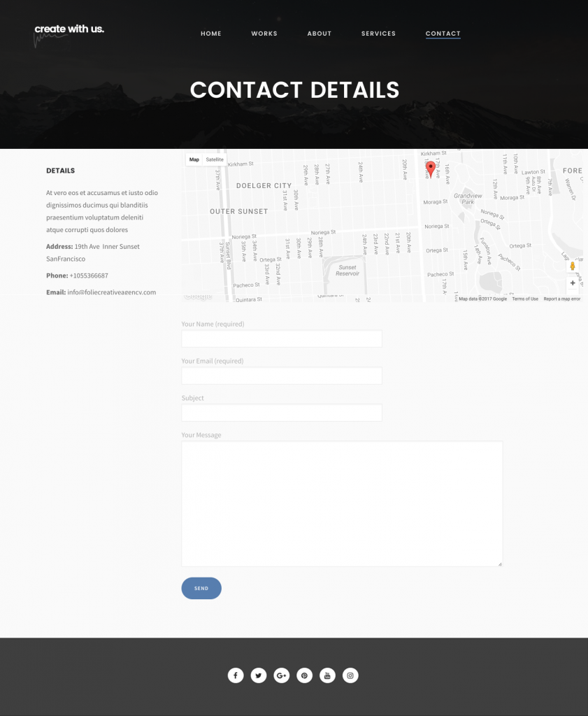
Task: Click the Grandview Park label on map
Action: [468, 199]
